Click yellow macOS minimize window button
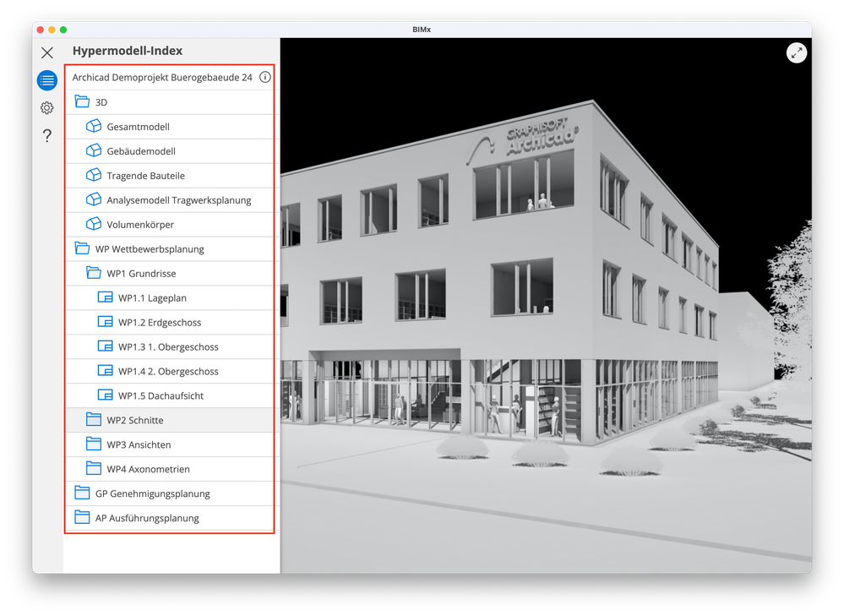 [52, 30]
